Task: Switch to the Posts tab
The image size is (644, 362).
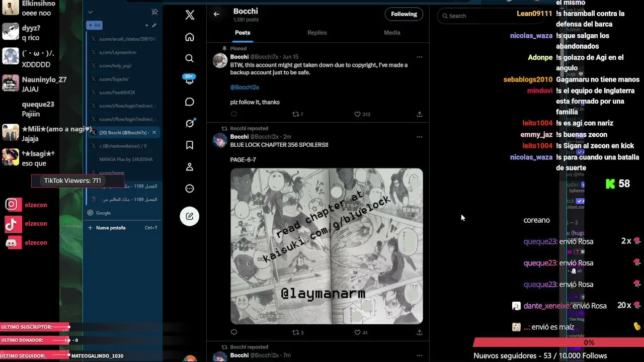Action: pyautogui.click(x=243, y=33)
